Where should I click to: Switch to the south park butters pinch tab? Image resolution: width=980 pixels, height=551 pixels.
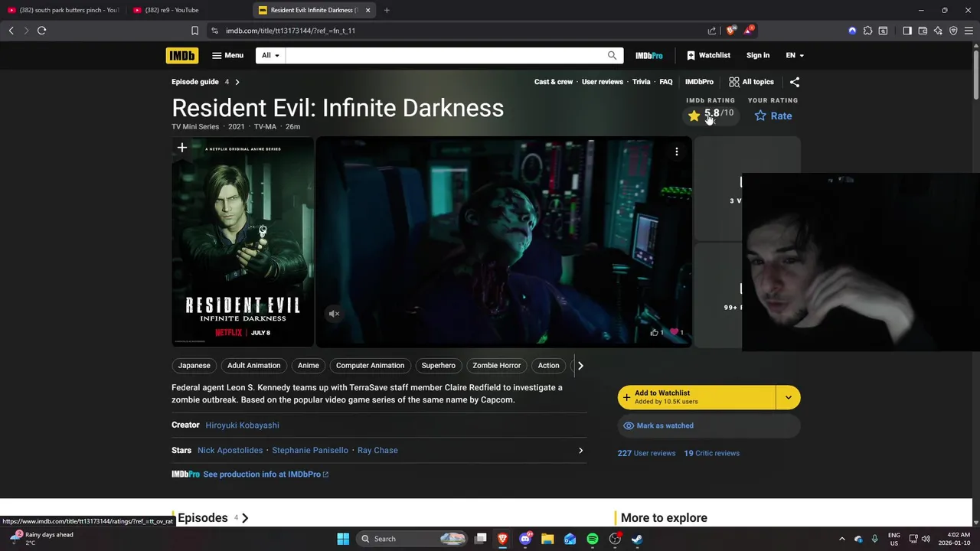pyautogui.click(x=63, y=10)
